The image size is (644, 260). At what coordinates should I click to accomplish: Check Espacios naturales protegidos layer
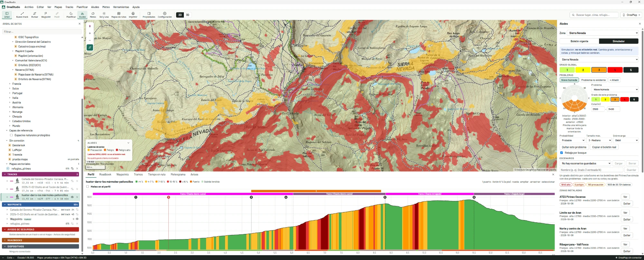click(11, 135)
